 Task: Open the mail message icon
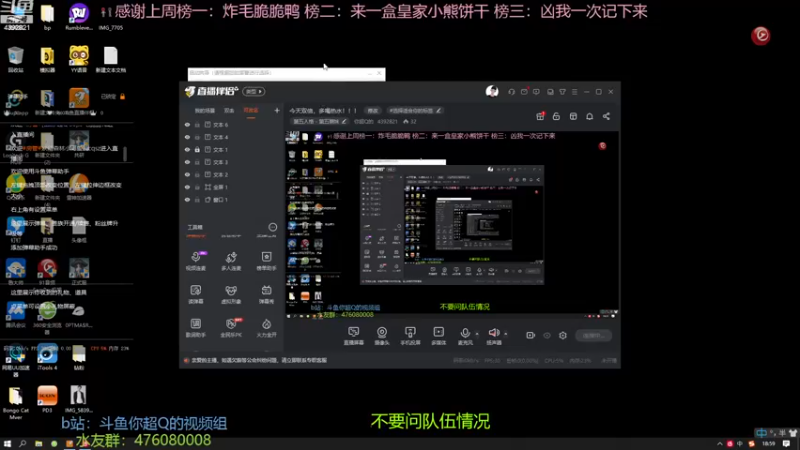coord(524,92)
